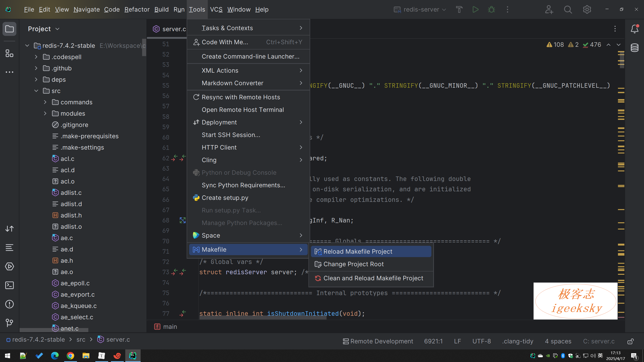Expand the commands folder
Viewport: 644px width, 362px height.
click(x=45, y=102)
